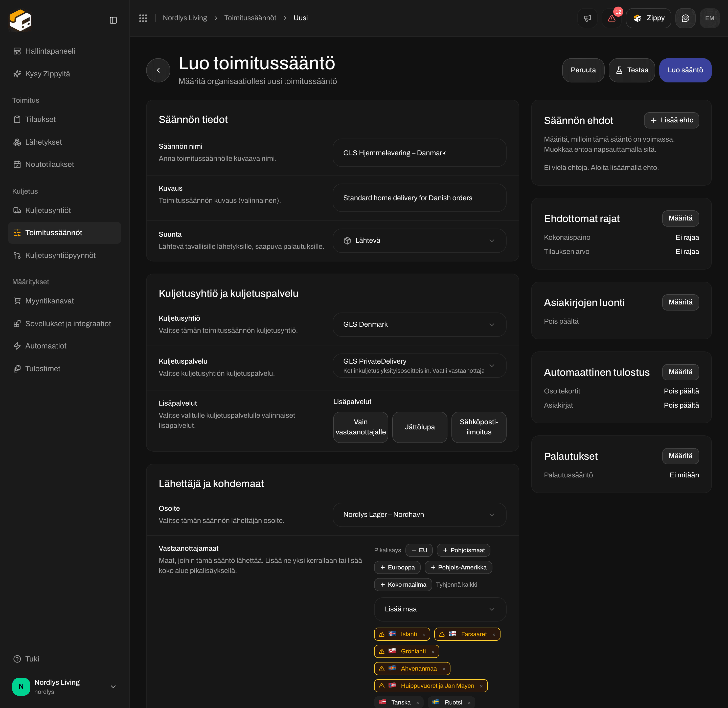Open the Kuljetuspalvelu dropdown GLS PrivateDelivery

click(x=419, y=366)
